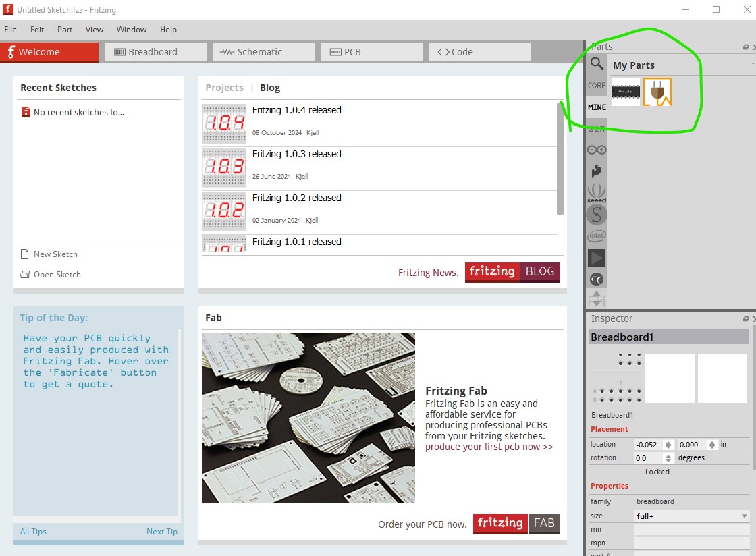Select the power plug part icon

(657, 92)
